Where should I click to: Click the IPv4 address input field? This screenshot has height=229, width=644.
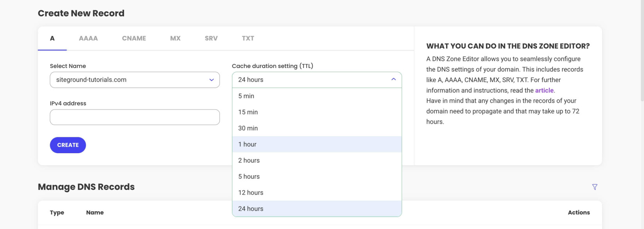[x=135, y=117]
